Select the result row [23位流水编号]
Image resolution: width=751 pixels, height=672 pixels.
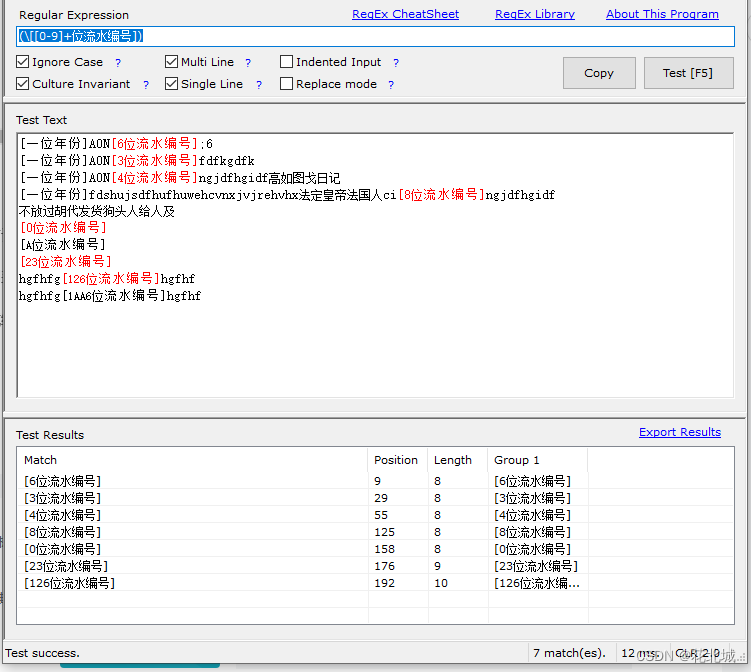point(375,566)
